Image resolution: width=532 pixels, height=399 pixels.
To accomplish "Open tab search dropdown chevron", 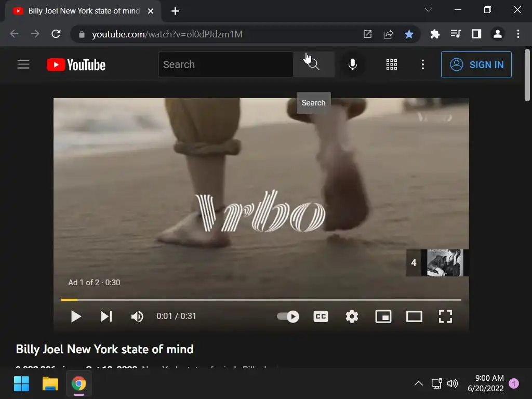I will point(429,10).
